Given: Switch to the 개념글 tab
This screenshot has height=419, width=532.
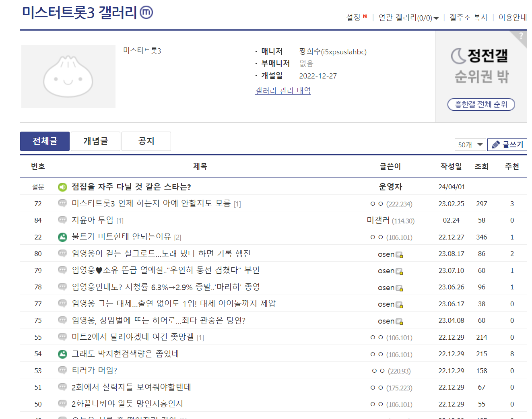Looking at the screenshot, I should point(95,141).
